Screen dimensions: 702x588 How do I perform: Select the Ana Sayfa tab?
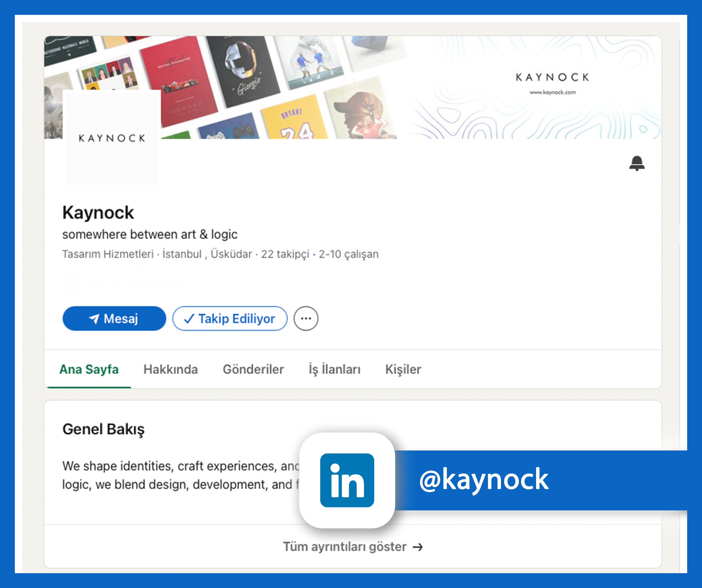(89, 369)
